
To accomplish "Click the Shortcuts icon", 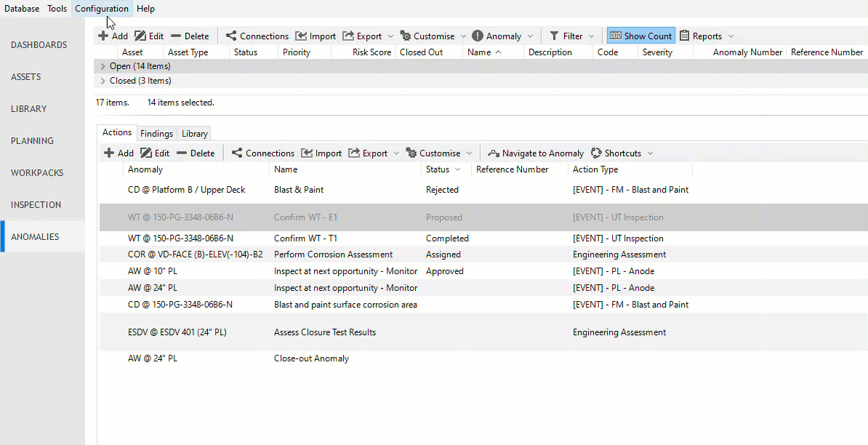I will pyautogui.click(x=596, y=153).
